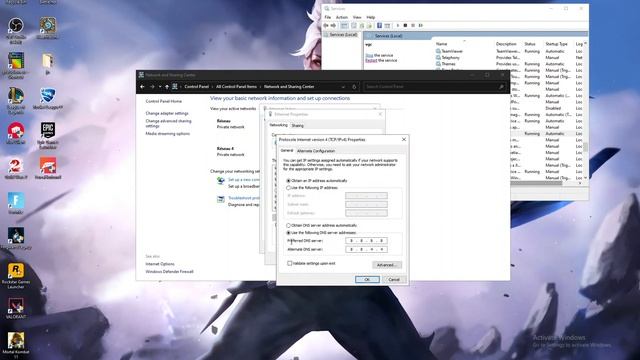
Task: Click Cancel in IPv4 Properties dialog
Action: point(394,280)
